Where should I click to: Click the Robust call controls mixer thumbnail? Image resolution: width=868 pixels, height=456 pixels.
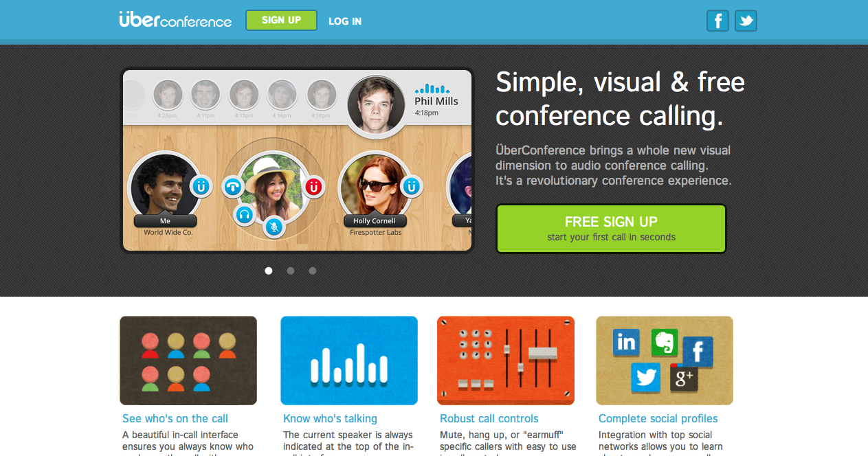pos(506,361)
